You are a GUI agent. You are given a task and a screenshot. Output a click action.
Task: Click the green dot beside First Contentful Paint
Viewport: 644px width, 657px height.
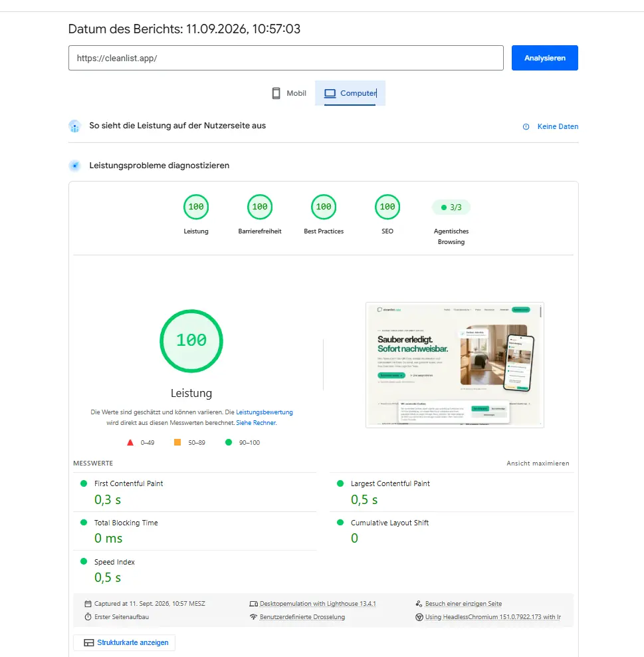(x=84, y=483)
